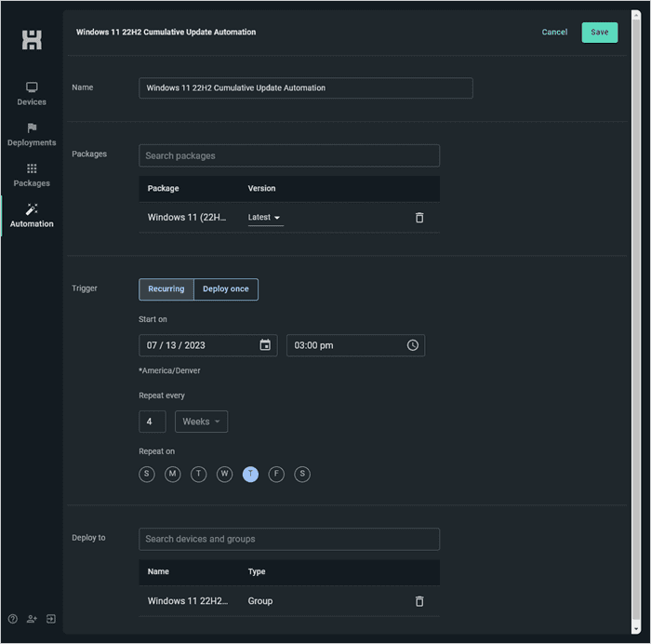Delete the Windows 11 (22H... package row
651x644 pixels.
(x=419, y=217)
